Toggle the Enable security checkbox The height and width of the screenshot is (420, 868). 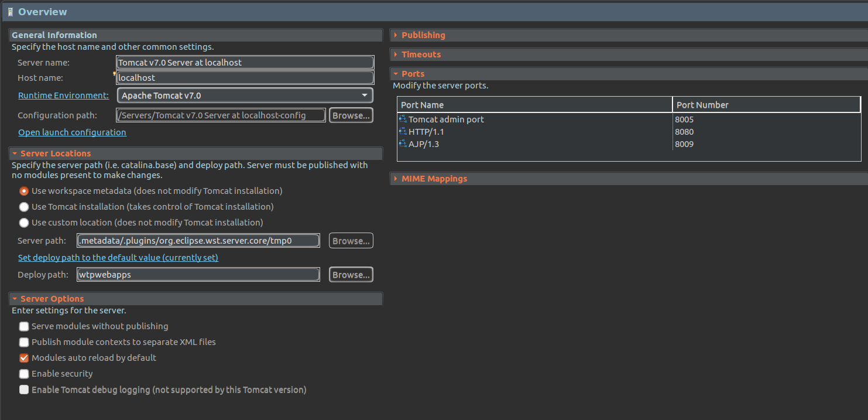[24, 374]
